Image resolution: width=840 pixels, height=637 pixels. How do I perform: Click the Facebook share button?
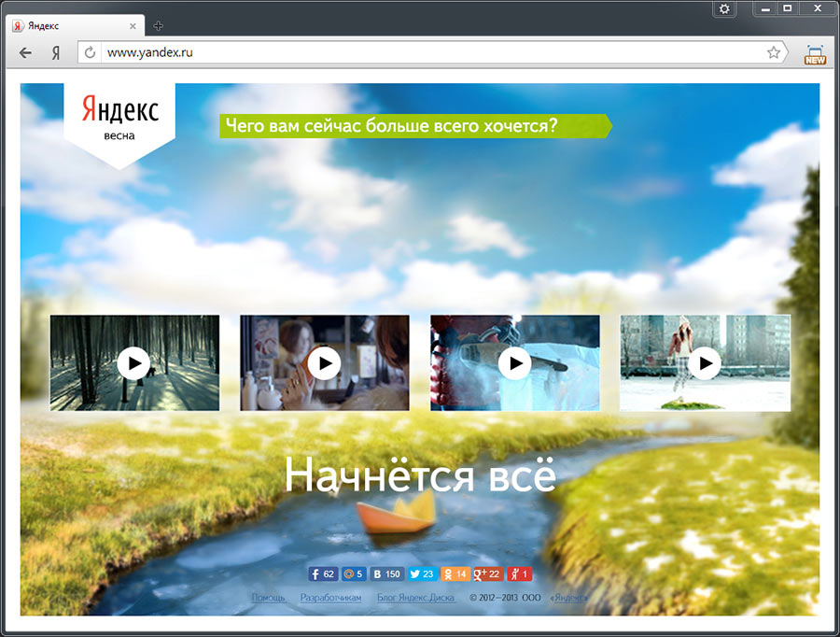coord(323,574)
